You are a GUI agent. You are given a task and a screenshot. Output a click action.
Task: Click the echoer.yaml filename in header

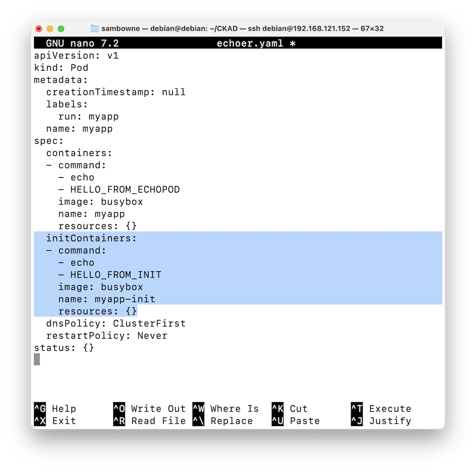pyautogui.click(x=249, y=43)
